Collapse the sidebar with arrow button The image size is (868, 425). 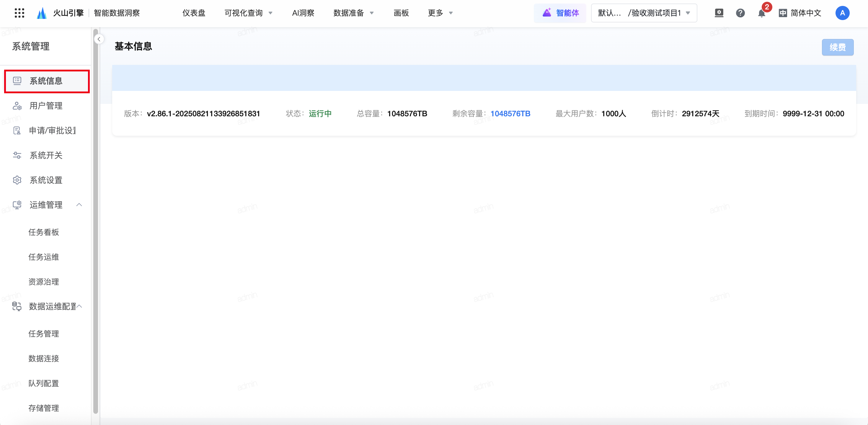tap(99, 40)
